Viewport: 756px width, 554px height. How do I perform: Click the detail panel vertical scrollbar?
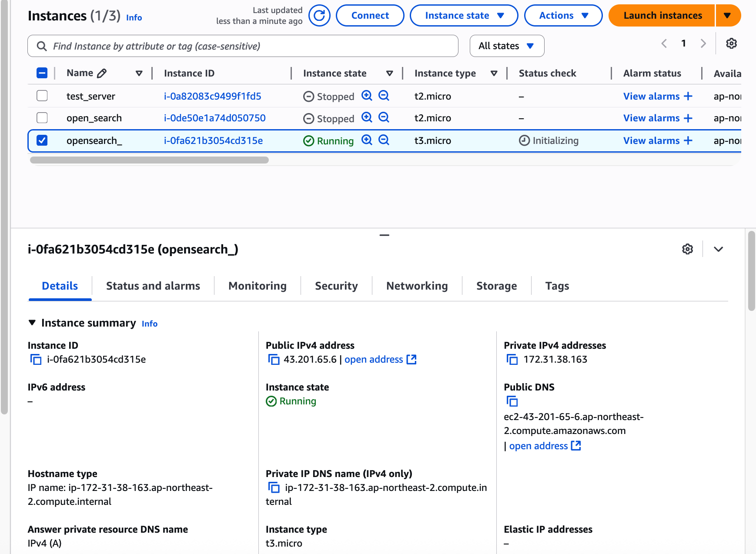pos(752,271)
